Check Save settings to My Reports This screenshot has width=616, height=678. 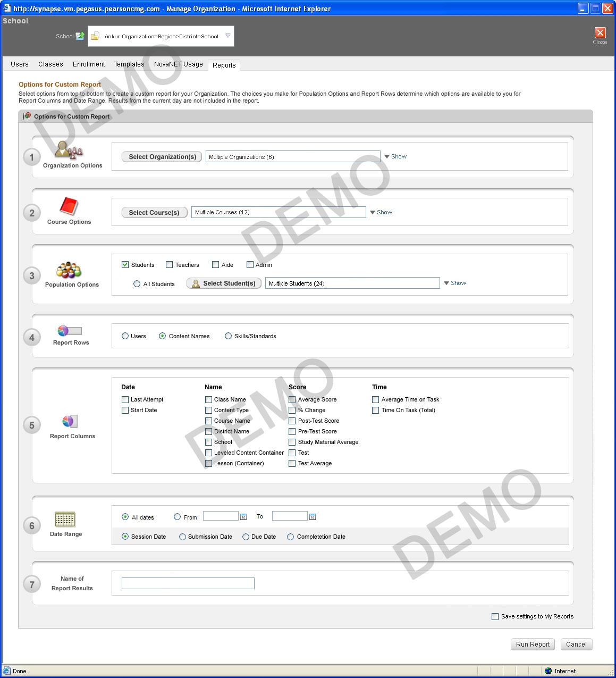pos(495,616)
